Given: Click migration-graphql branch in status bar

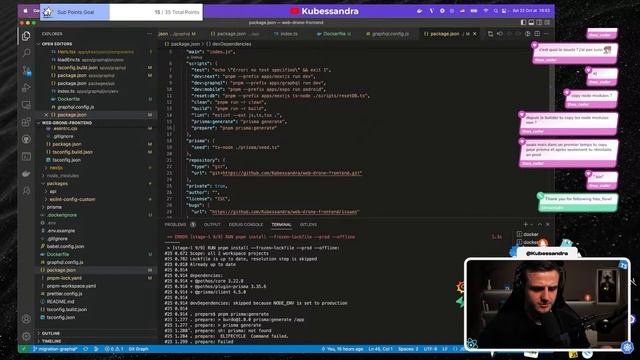Looking at the screenshot, I should pyautogui.click(x=55, y=349).
